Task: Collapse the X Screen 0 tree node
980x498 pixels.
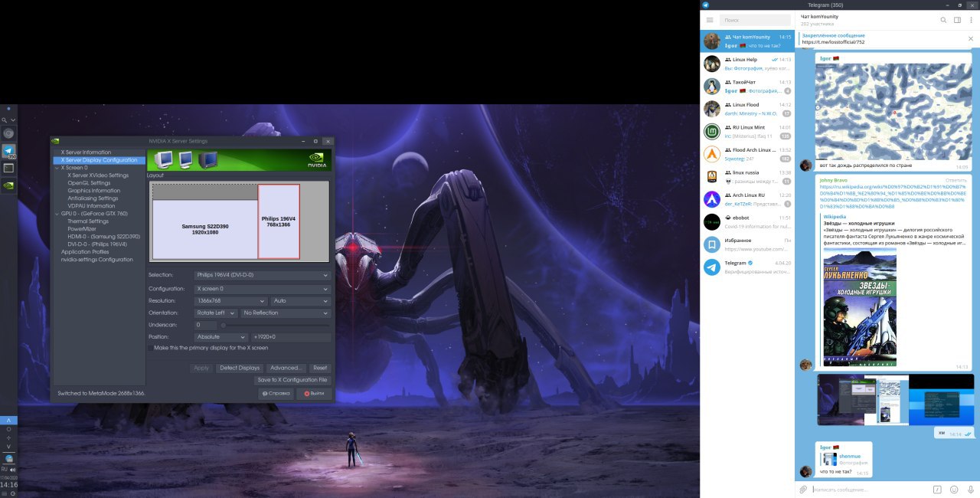Action: tap(57, 168)
